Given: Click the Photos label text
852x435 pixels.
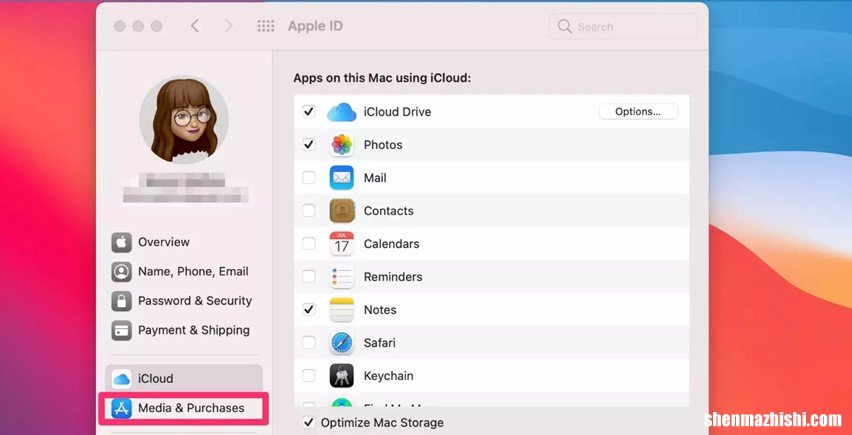Looking at the screenshot, I should click(383, 145).
